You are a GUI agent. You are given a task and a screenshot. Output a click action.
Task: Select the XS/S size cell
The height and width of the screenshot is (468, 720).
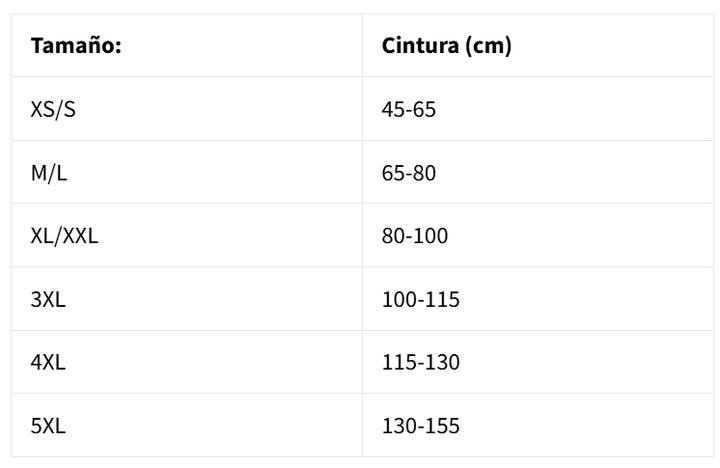coord(53,109)
